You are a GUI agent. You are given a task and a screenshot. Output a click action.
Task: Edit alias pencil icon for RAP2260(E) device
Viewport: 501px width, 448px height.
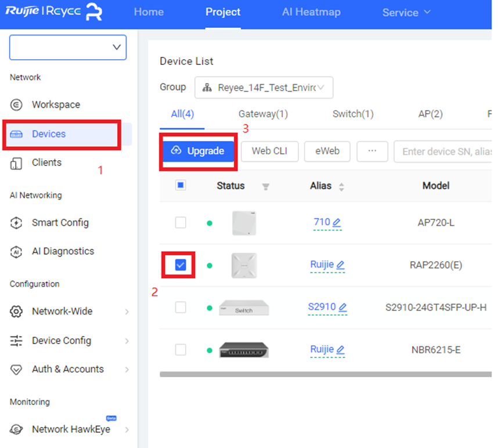point(341,265)
